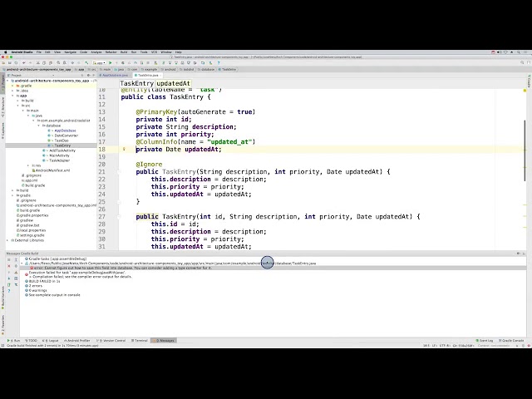Select TaskEntry in the project tree
This screenshot has width=532, height=399.
pos(62,145)
